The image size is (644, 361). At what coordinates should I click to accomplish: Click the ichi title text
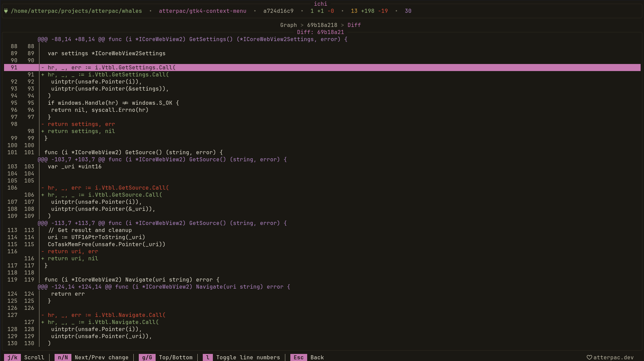(320, 4)
